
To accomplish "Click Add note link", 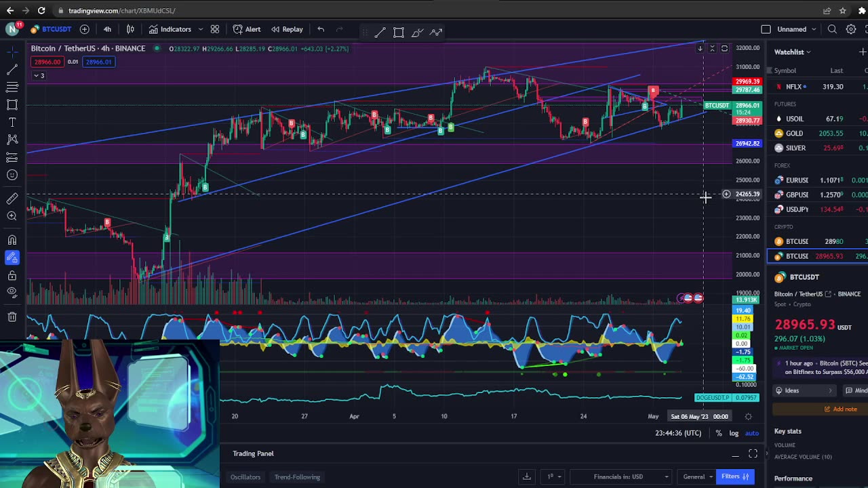I will tap(840, 409).
